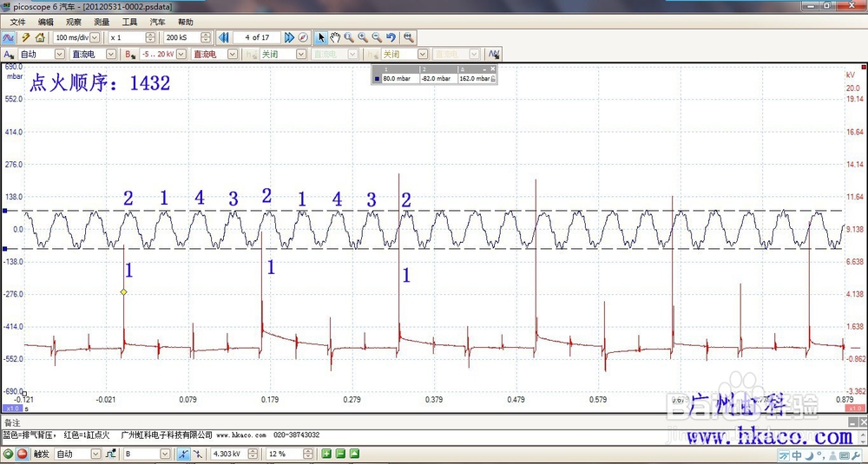Open trigger source channel B dropdown
The width and height of the screenshot is (868, 464).
click(x=147, y=454)
